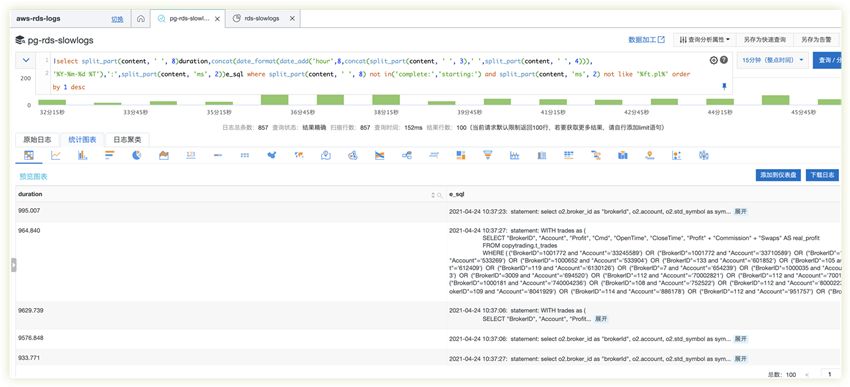Select the map with location pin icon
Image resolution: width=850 pixels, height=387 pixels.
326,156
